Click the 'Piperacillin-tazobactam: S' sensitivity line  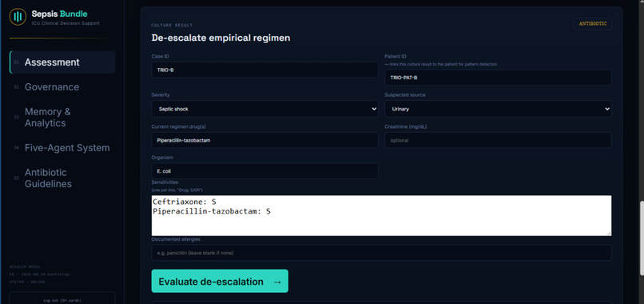[212, 211]
